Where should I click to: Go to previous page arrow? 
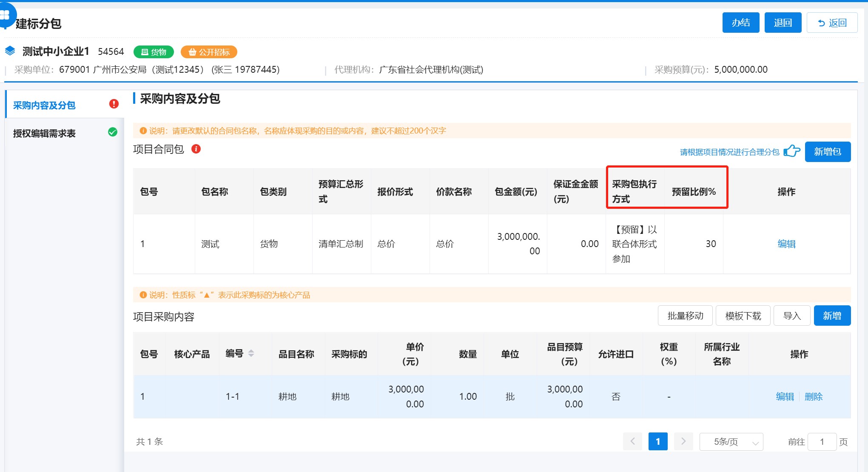click(632, 441)
